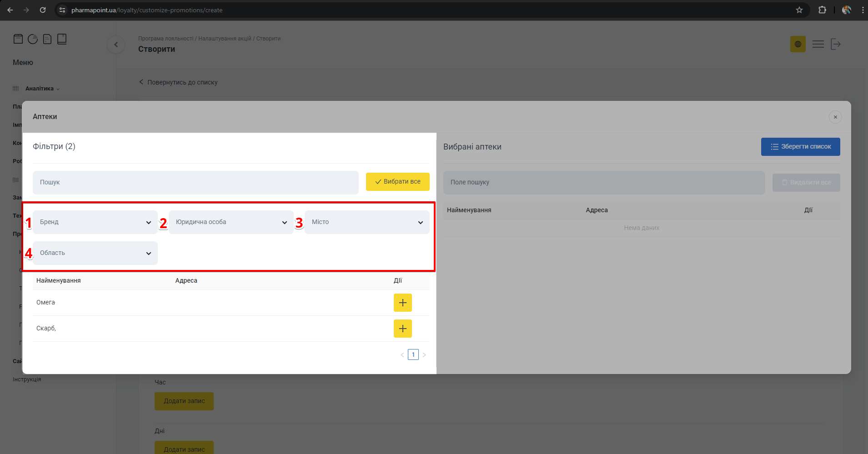Add Скарб pharmacy using its plus icon
This screenshot has height=454, width=868.
402,329
